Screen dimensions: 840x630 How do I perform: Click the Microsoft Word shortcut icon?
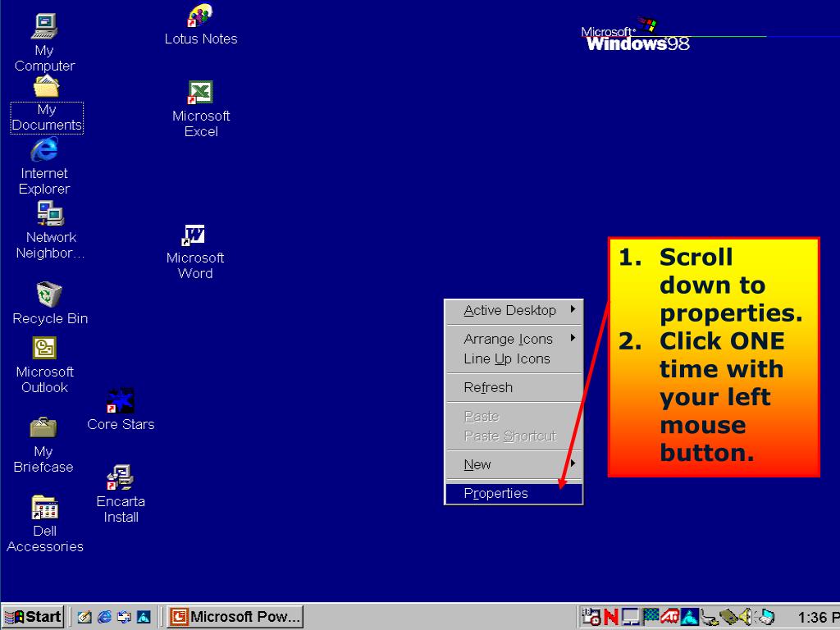point(195,252)
